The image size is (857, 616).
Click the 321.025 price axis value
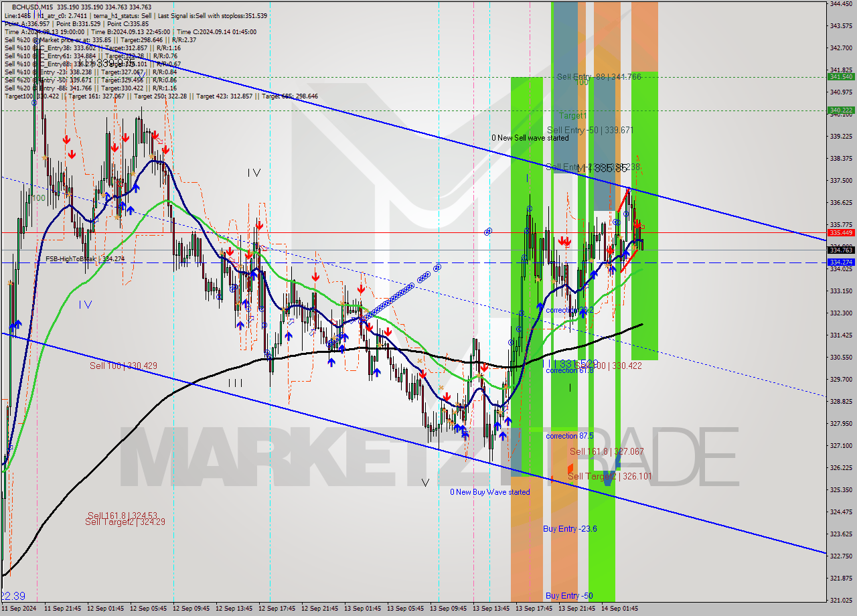(840, 600)
